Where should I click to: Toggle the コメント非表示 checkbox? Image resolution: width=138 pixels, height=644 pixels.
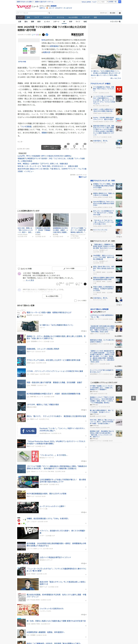[75, 301]
